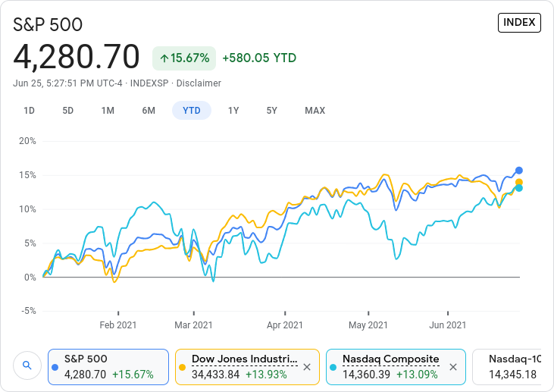Switch to the 5D time range
This screenshot has height=392, width=554.
(68, 111)
